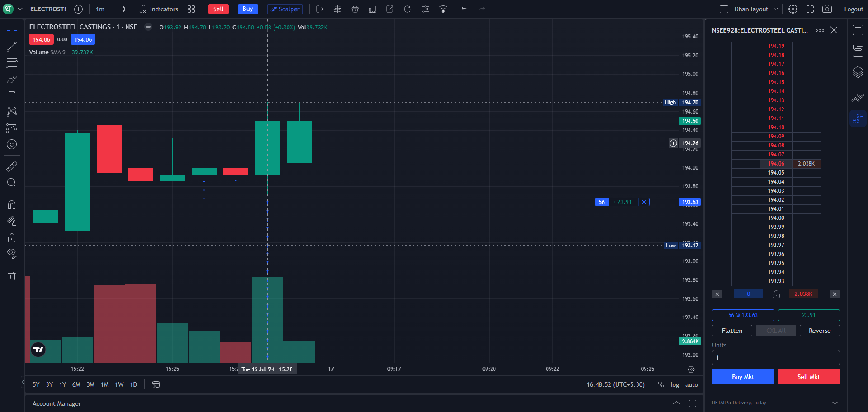Screen dimensions: 868x412
Task: Click Sell Mkt button
Action: pyautogui.click(x=809, y=377)
